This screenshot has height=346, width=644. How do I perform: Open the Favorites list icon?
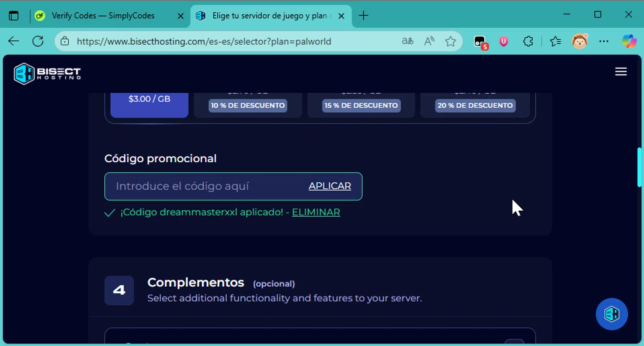pos(555,41)
